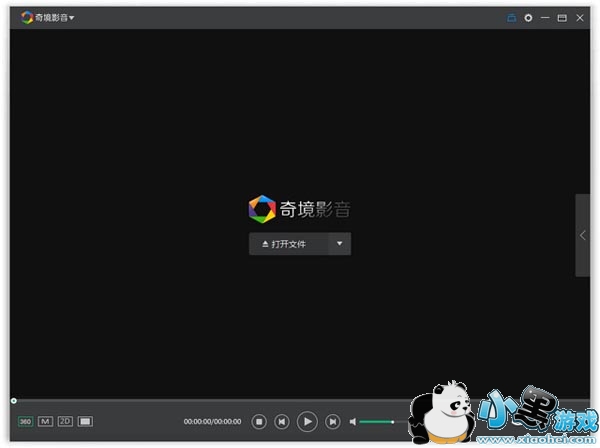The image size is (600, 448).
Task: Start playback with the play button
Action: click(x=307, y=422)
